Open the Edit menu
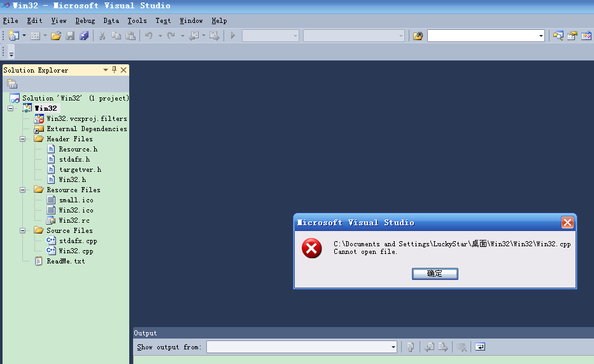Viewport: 594px width, 364px height. (34, 21)
